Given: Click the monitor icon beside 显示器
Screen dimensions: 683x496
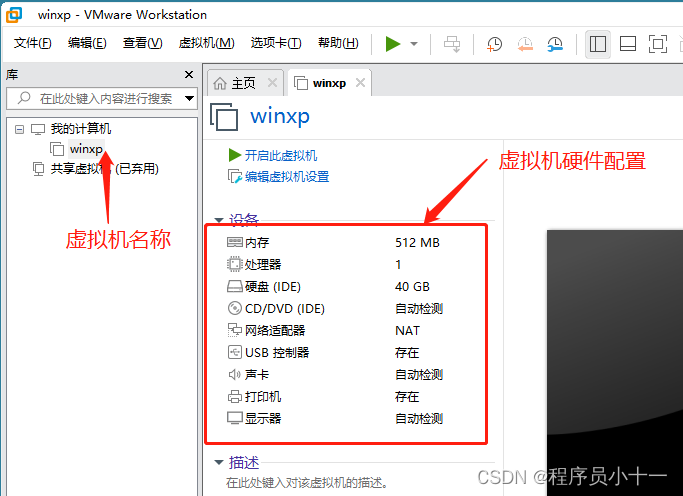Looking at the screenshot, I should click(x=234, y=418).
